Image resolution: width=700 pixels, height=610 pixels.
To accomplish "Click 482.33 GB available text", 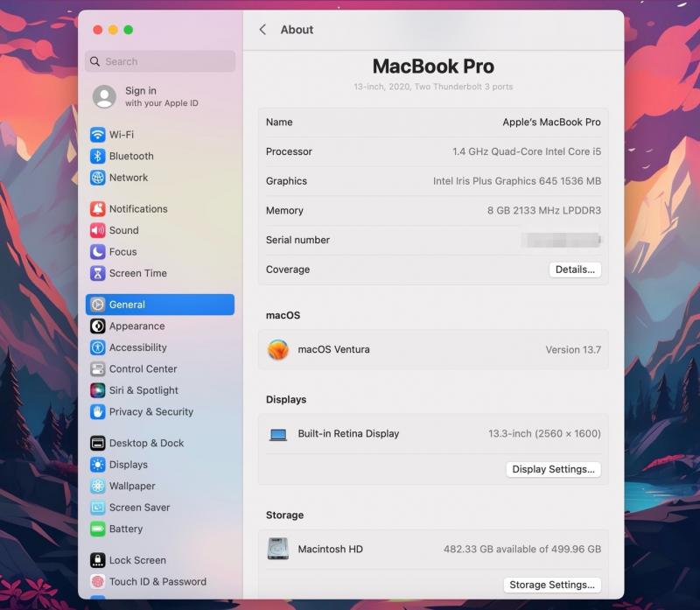I will pos(521,549).
